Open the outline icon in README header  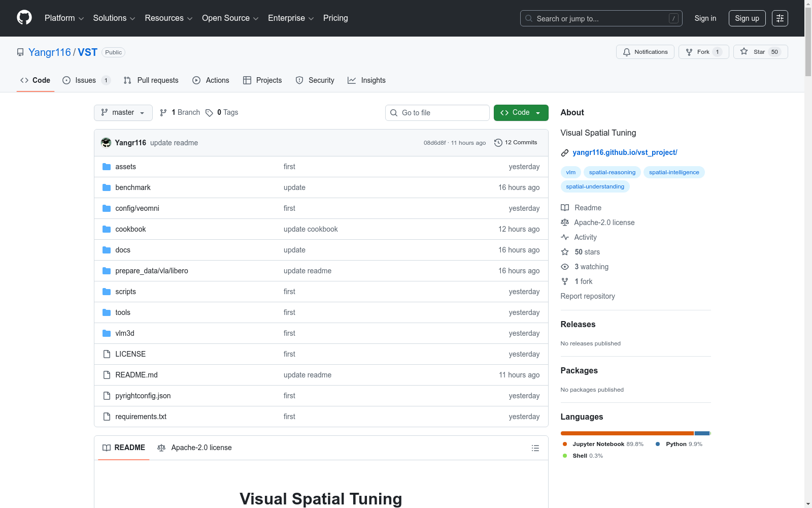535,448
